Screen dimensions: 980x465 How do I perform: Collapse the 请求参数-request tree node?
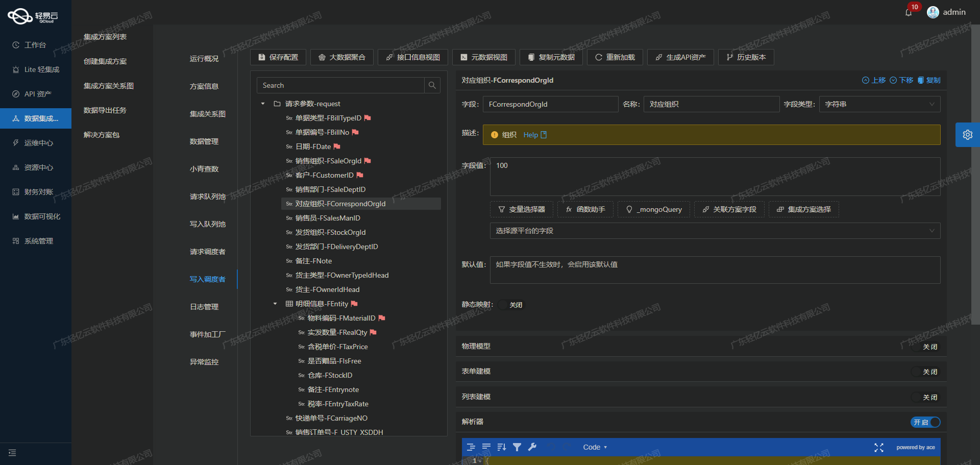pyautogui.click(x=263, y=104)
